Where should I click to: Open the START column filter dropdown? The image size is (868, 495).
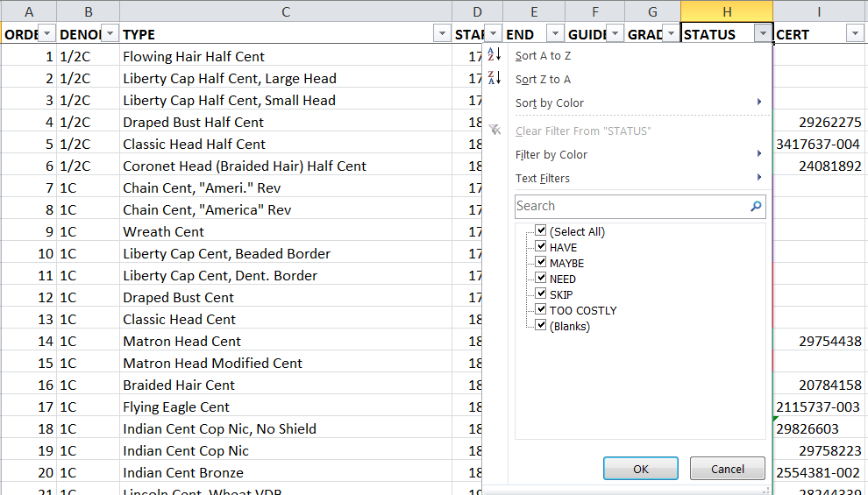coord(494,34)
